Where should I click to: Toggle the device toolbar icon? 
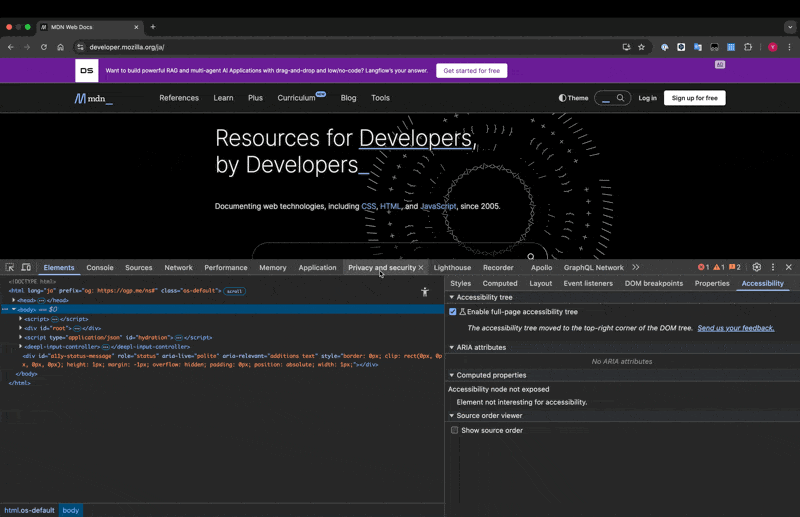tap(26, 268)
